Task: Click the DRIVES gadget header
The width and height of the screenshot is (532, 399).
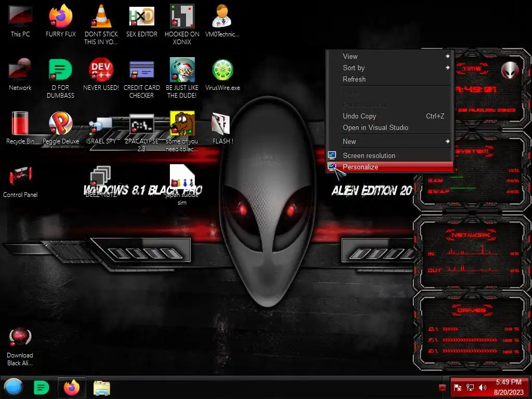Action: point(472,310)
